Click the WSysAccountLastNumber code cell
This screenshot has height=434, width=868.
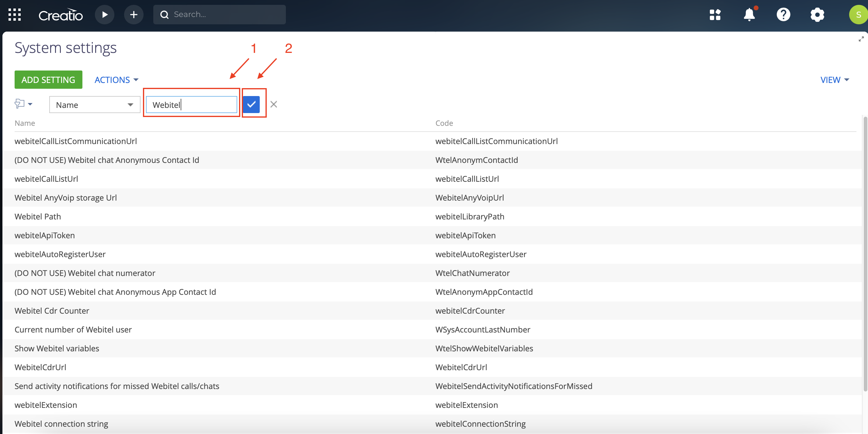(x=483, y=330)
